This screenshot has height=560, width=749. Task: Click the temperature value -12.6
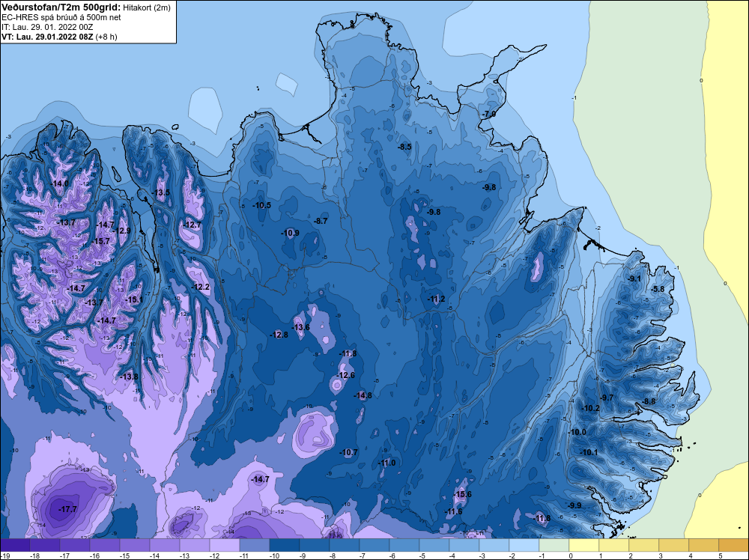coord(346,375)
